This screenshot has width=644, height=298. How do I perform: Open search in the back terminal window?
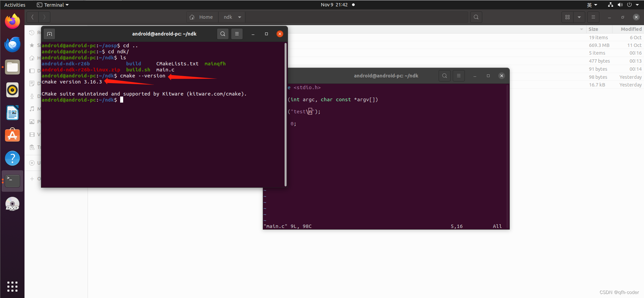[445, 76]
